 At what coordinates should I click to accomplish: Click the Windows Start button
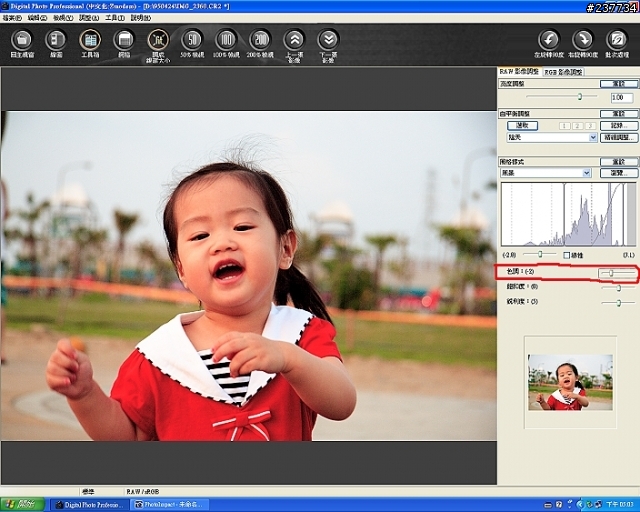[x=23, y=505]
